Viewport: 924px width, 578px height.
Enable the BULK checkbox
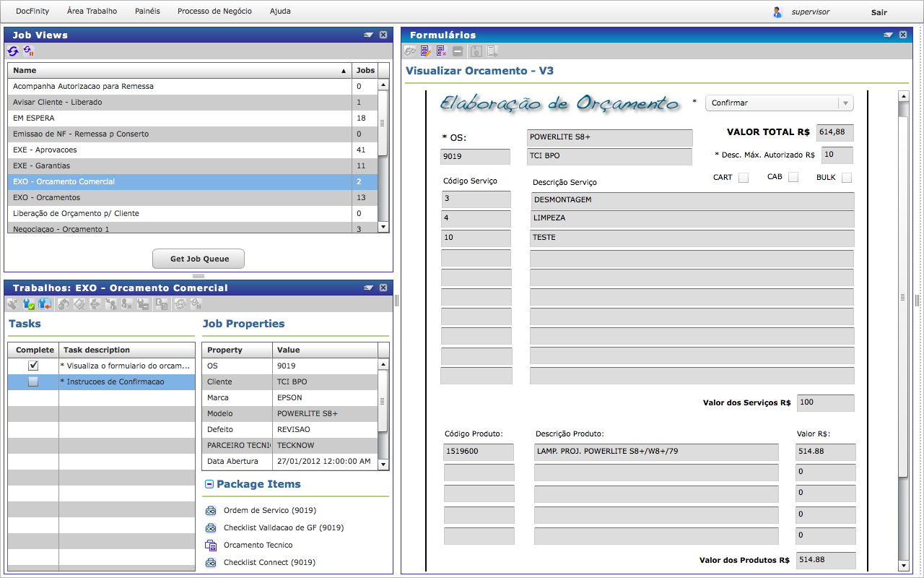(x=846, y=178)
